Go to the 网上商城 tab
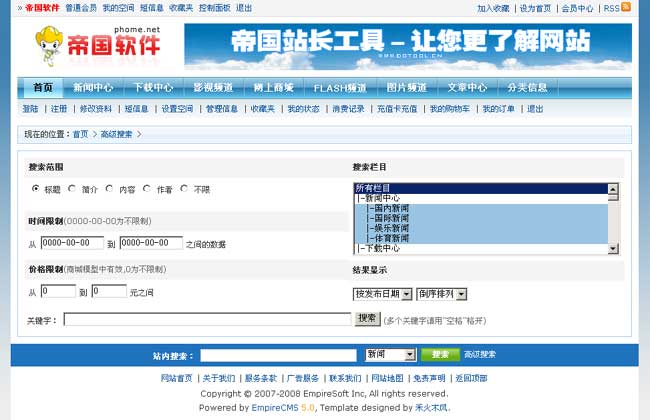Viewport: 650px width, 420px height. (274, 87)
